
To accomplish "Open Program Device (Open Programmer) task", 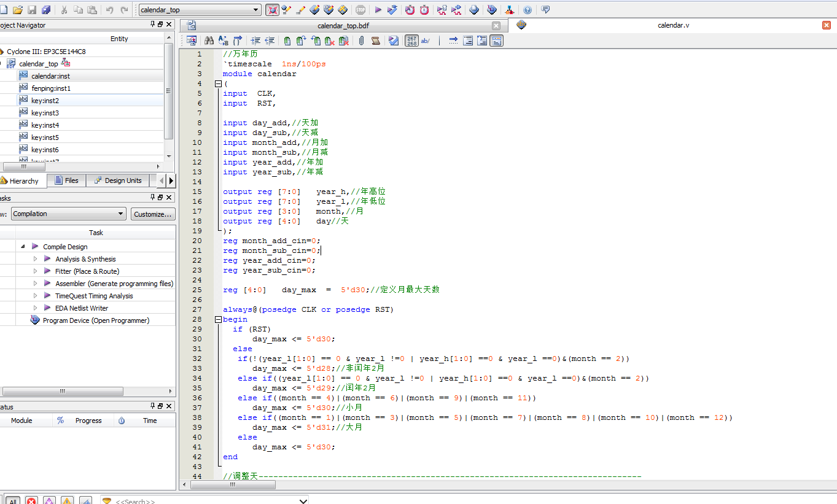I will (96, 320).
